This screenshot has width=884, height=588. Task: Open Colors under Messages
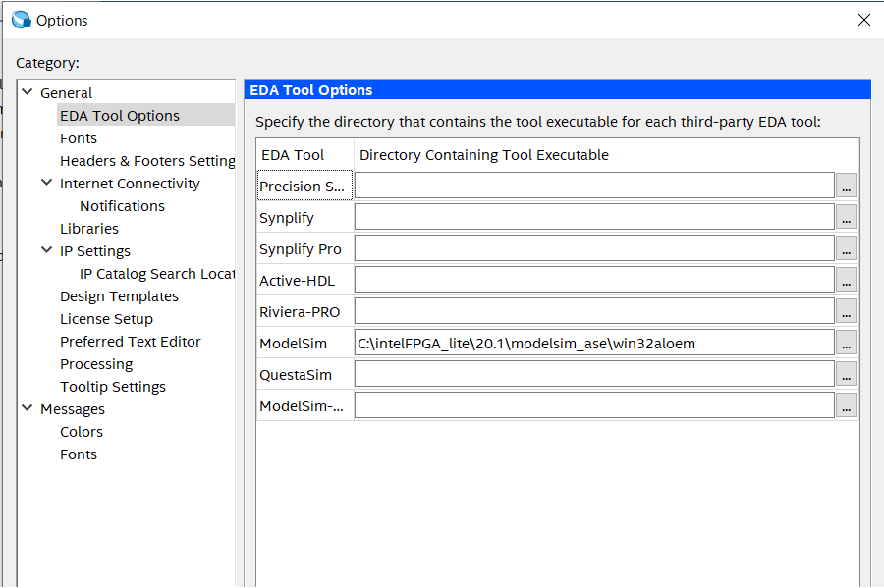point(82,432)
